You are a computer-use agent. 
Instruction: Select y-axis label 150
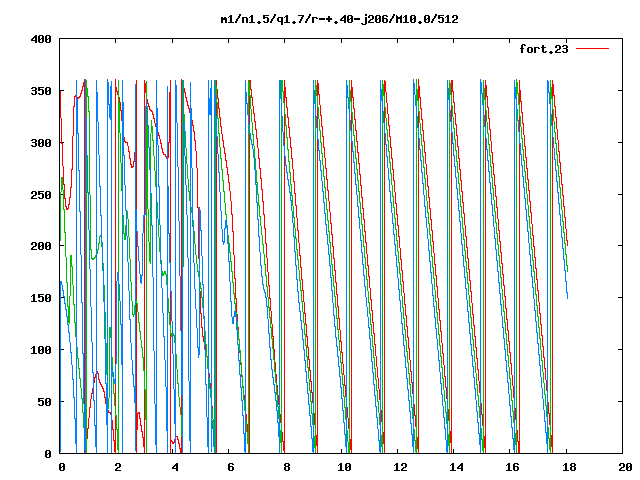[x=41, y=298]
